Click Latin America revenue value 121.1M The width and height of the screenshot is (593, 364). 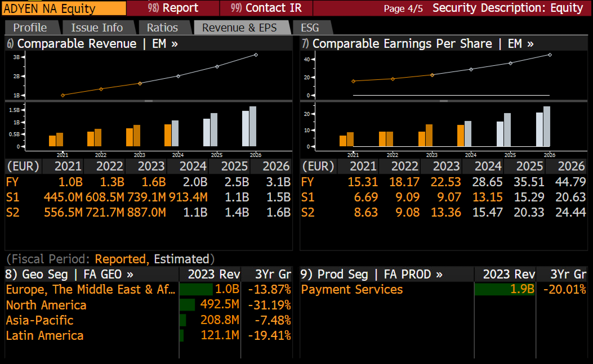220,335
